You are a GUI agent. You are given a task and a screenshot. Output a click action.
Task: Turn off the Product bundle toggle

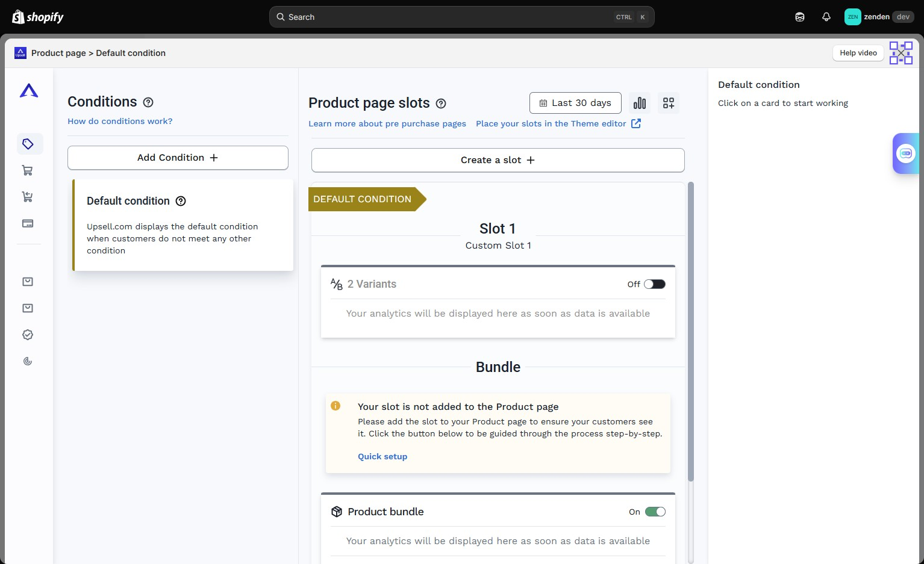tap(655, 512)
